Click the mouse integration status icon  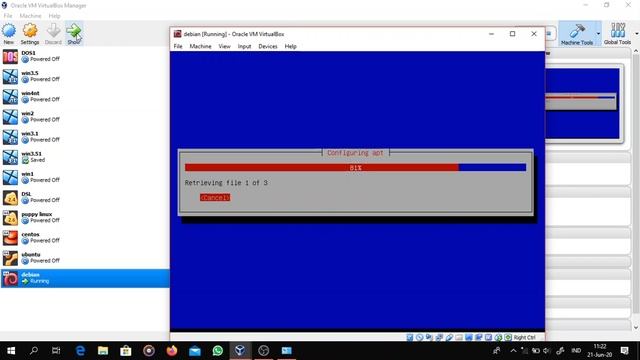(498, 338)
